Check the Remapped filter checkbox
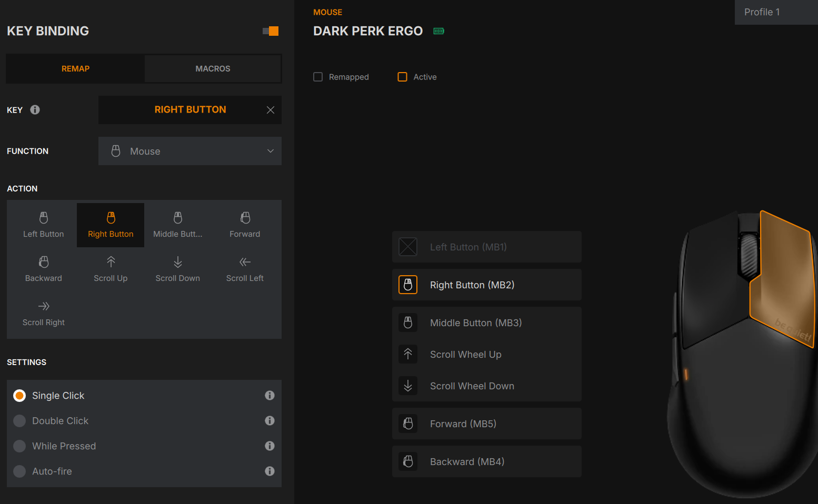Image resolution: width=818 pixels, height=504 pixels. (x=318, y=77)
